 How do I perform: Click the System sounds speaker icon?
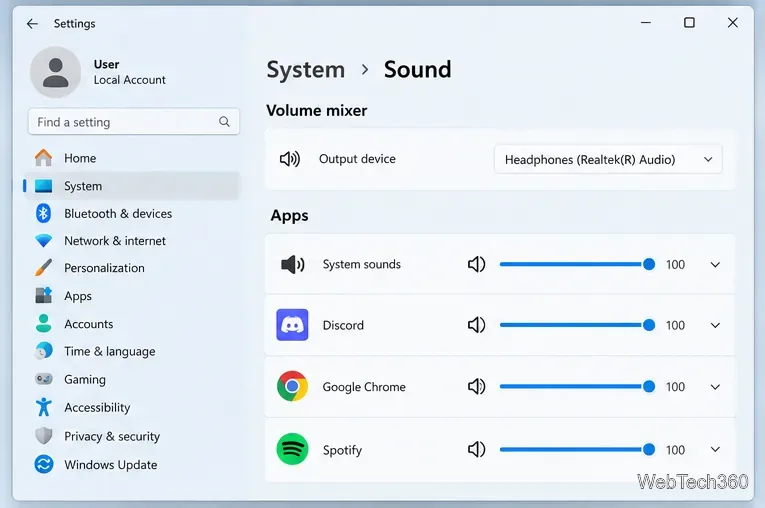(x=293, y=264)
